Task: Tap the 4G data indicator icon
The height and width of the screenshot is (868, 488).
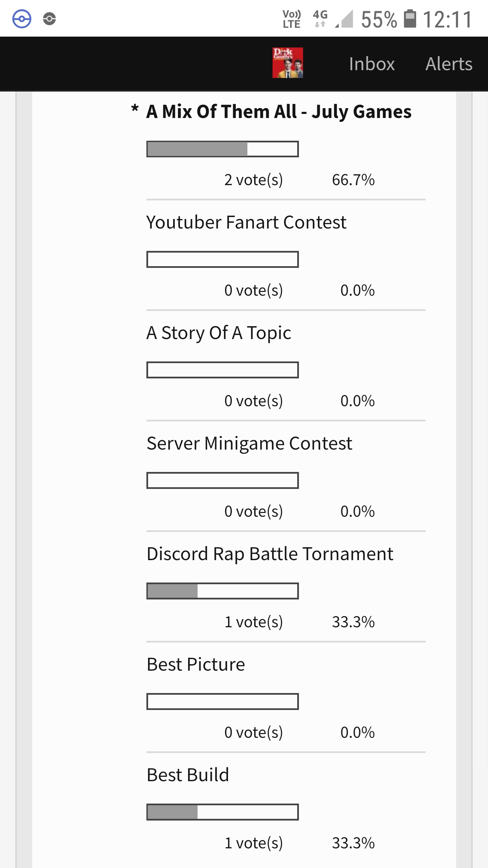Action: click(x=320, y=19)
